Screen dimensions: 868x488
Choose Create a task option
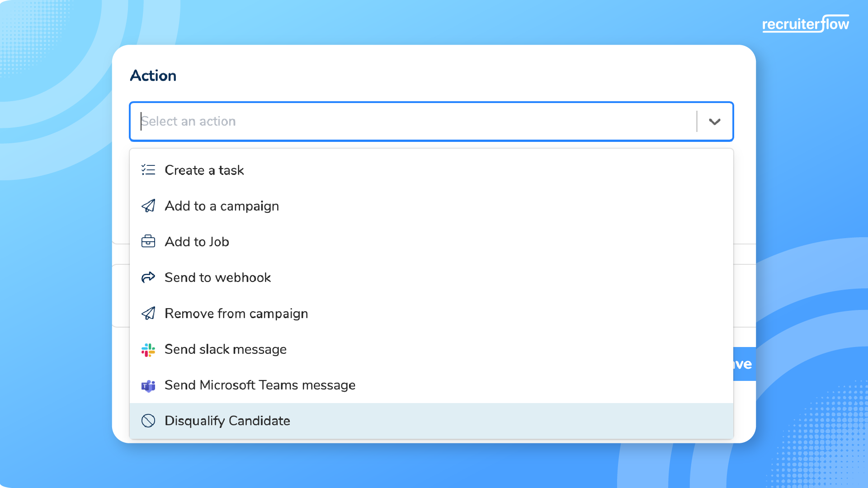point(204,170)
